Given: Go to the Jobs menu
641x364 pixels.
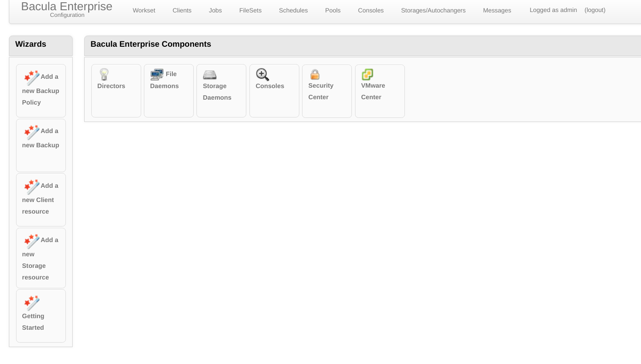Looking at the screenshot, I should tap(215, 10).
